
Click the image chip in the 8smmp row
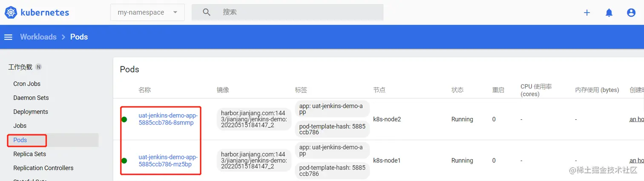[254, 119]
